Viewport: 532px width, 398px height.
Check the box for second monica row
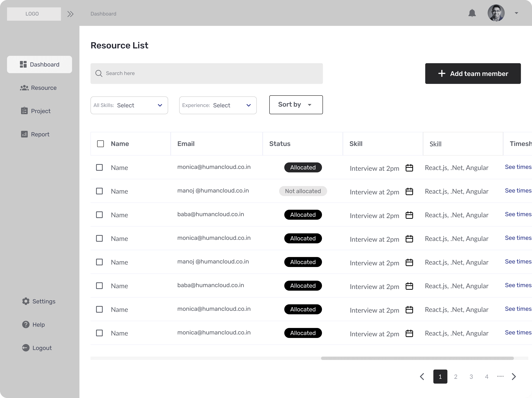pyautogui.click(x=99, y=238)
